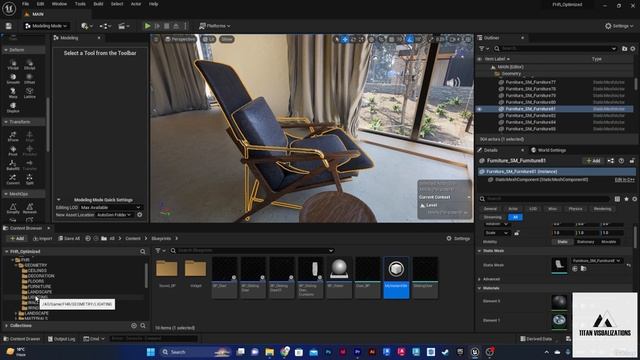Set Mobility to Movable
Image resolution: width=640 pixels, height=360 pixels.
[x=609, y=242]
